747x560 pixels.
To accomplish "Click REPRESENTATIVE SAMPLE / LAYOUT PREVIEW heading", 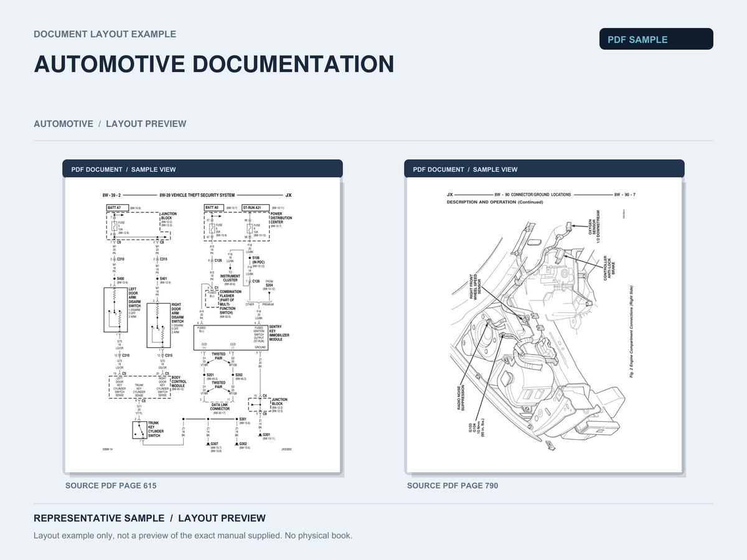I will [149, 518].
